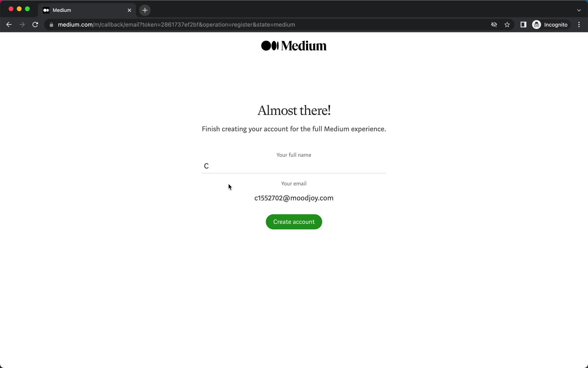Click the back navigation arrow
Image resolution: width=588 pixels, height=368 pixels.
click(x=9, y=24)
